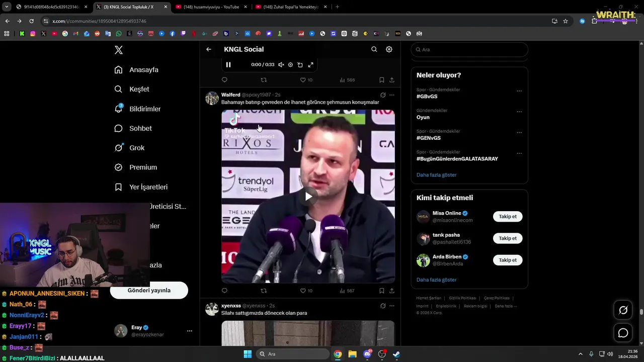Open Yer İşaretleri bookmarks
Screen dimensions: 644x362
[x=141, y=187]
